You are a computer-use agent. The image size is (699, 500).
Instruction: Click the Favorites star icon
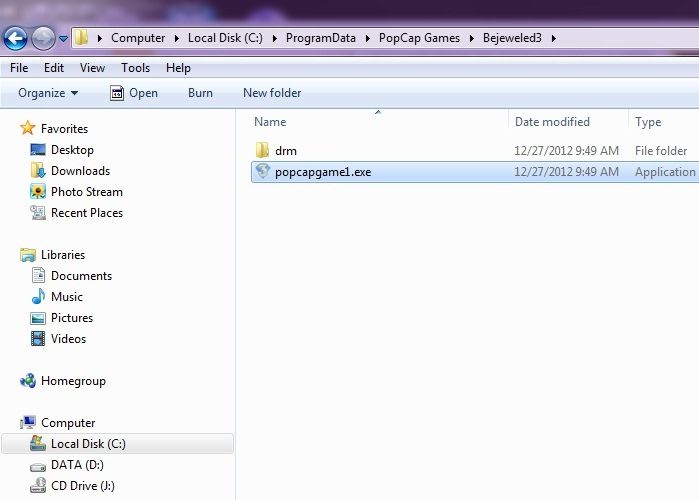[x=28, y=128]
